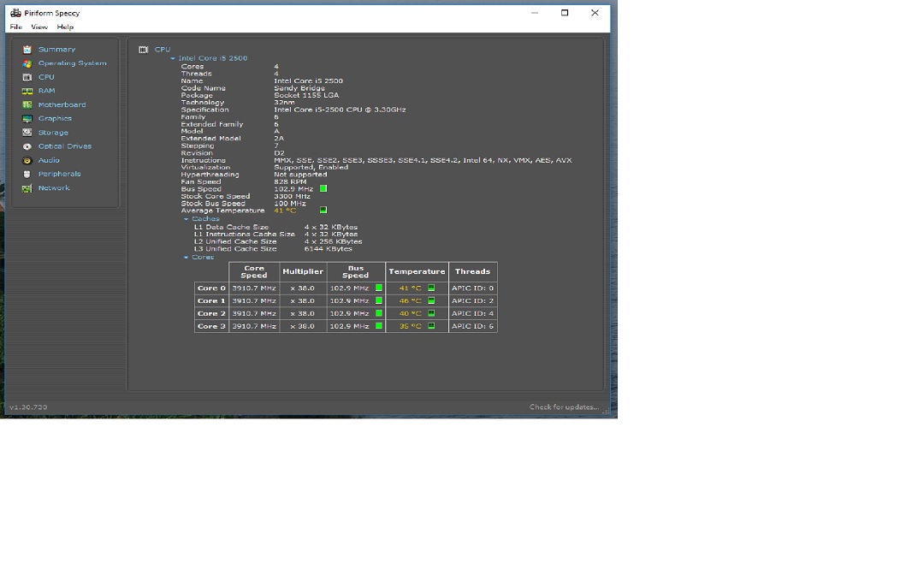Click Core 3 temperature green indicator
Screen dimensions: 924x570
(431, 326)
